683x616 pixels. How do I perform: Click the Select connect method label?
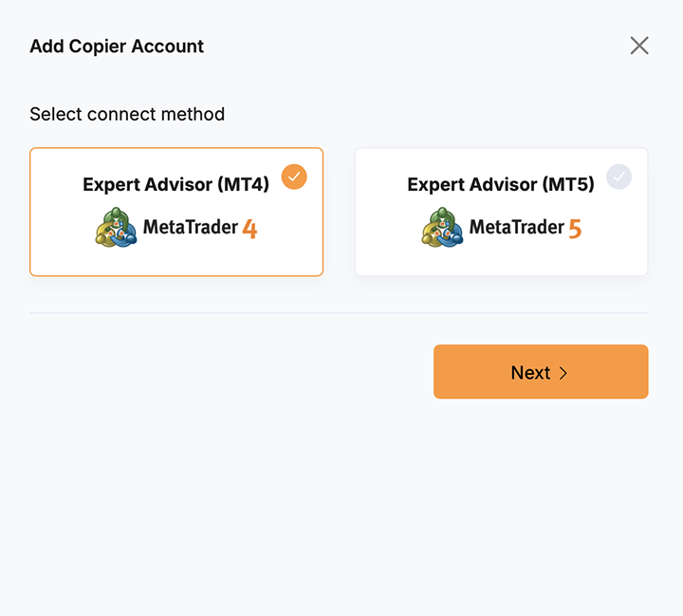pyautogui.click(x=127, y=114)
